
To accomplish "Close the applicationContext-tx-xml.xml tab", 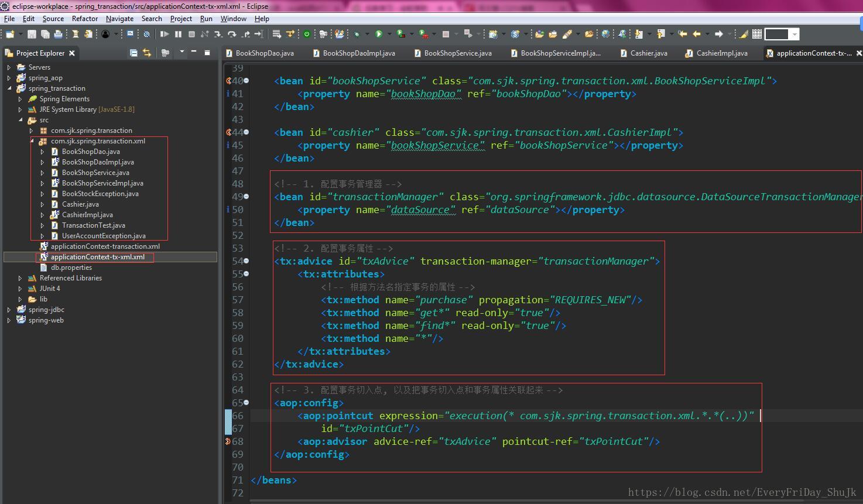I will [859, 53].
